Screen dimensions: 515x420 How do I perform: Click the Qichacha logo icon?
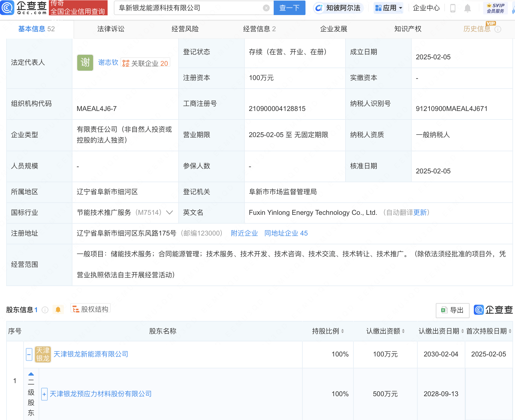[7, 8]
